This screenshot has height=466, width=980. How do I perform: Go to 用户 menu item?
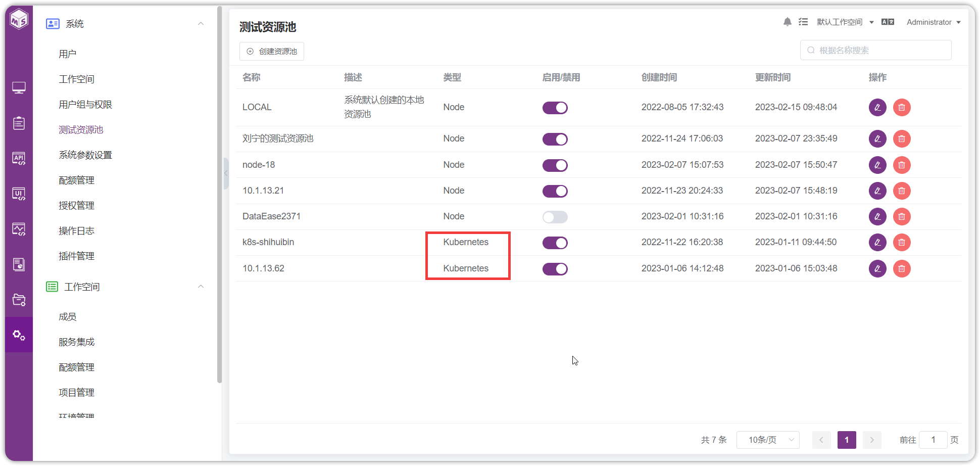point(68,54)
